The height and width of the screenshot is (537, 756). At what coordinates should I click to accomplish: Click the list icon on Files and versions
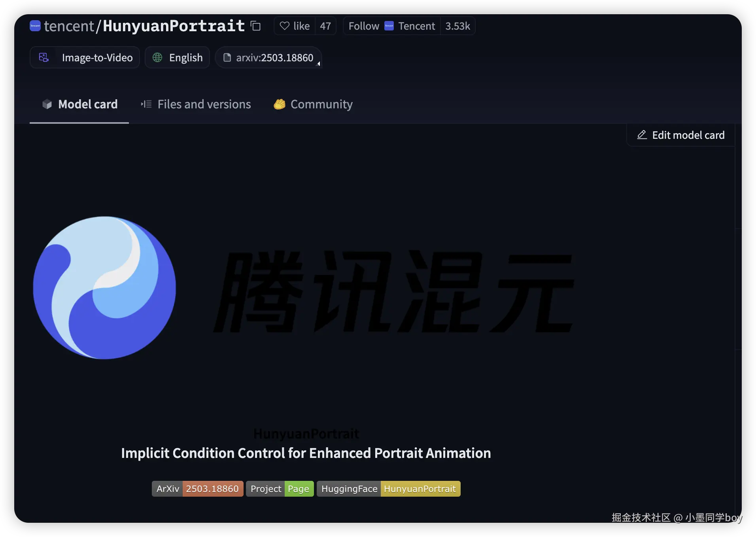tap(146, 104)
